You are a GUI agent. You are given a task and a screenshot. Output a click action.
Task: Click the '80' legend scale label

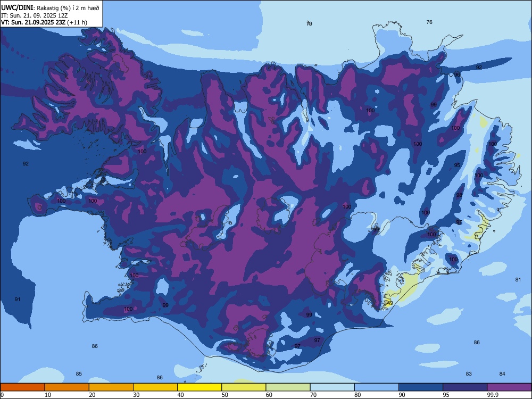[x=358, y=395]
